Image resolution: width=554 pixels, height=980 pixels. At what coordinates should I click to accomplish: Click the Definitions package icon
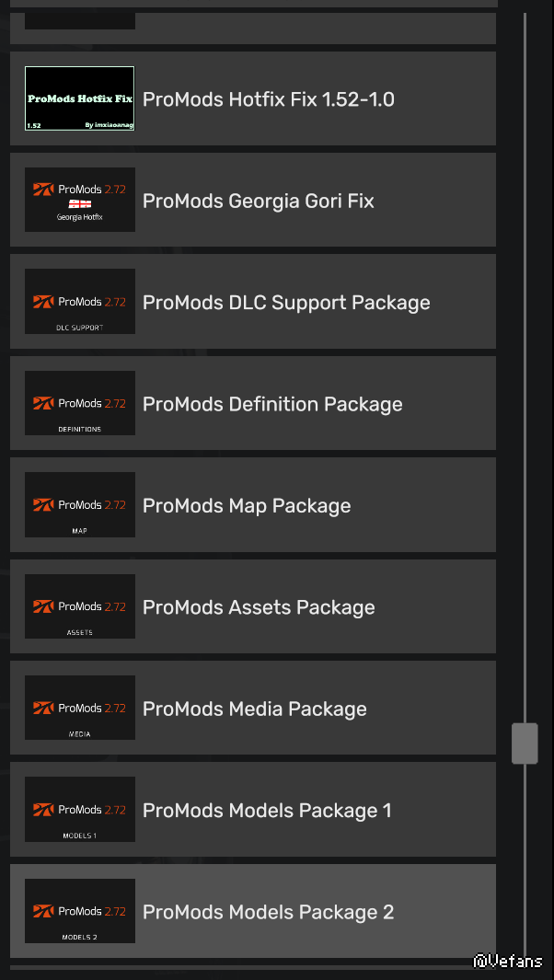[79, 403]
